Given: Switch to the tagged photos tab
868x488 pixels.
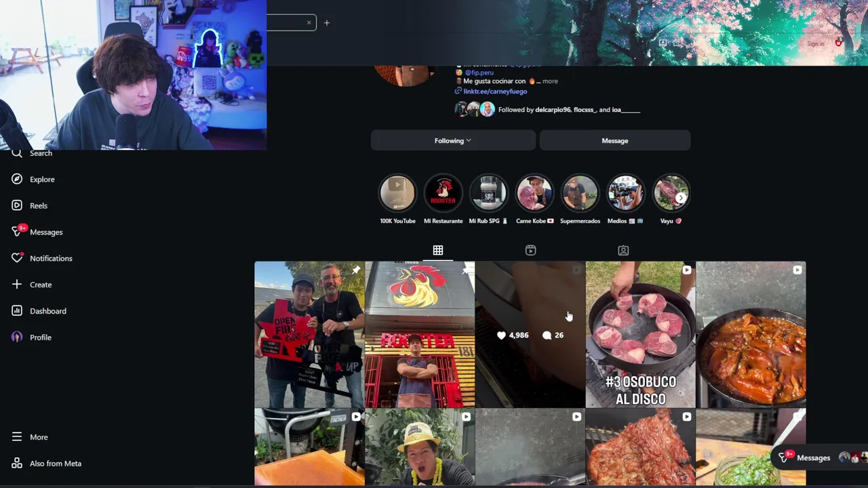Looking at the screenshot, I should click(623, 250).
